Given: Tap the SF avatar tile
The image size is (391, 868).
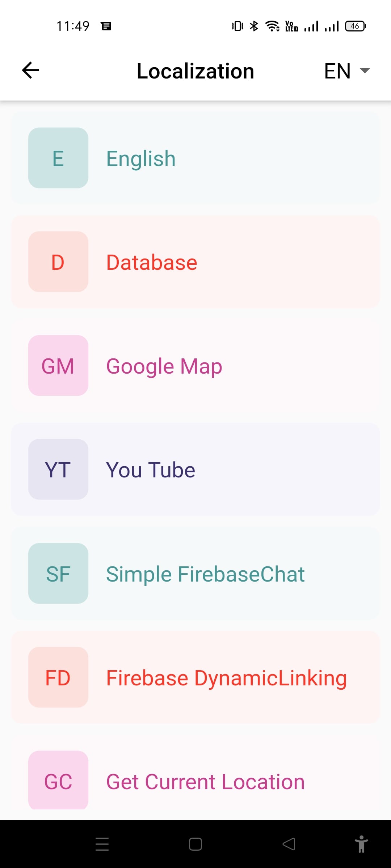Looking at the screenshot, I should (x=58, y=574).
